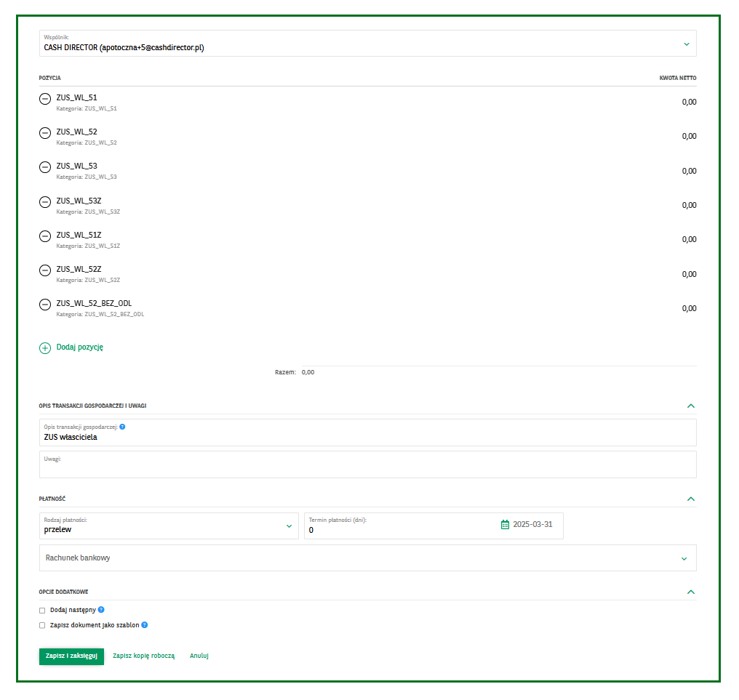Enable the Dodaj następny checkbox
739x700 pixels.
42,611
